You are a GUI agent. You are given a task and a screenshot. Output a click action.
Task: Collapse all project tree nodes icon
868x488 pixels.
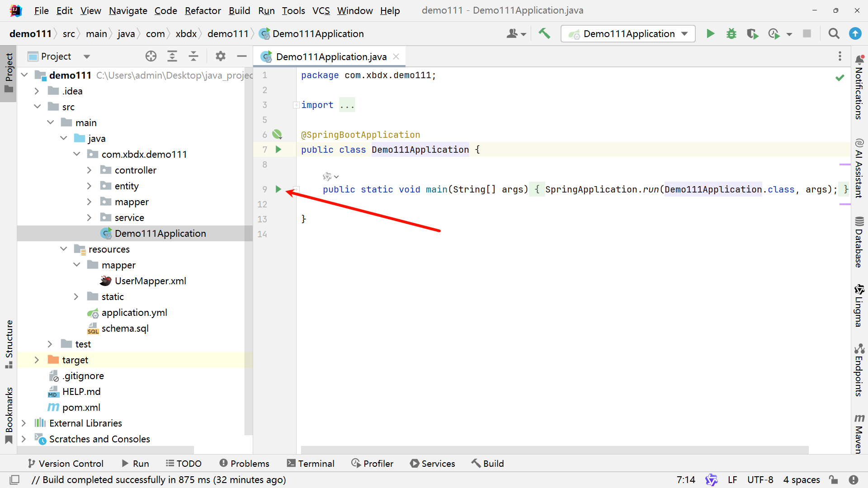[x=193, y=56]
